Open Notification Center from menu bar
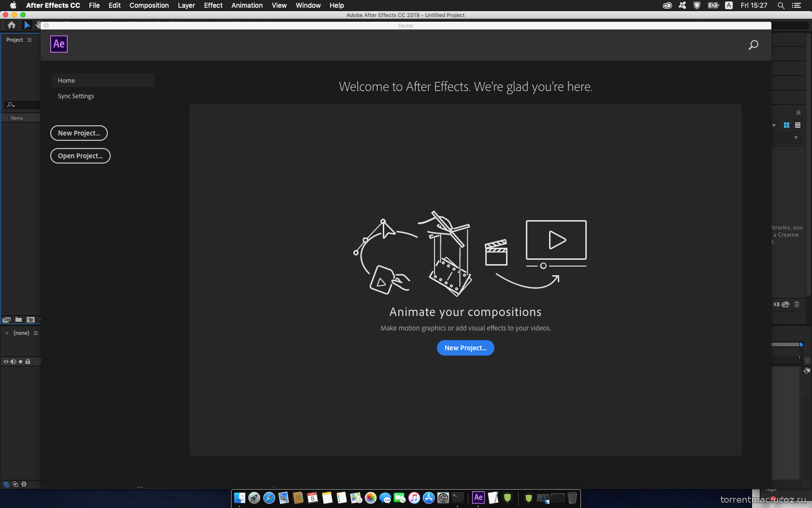The image size is (812, 508). coord(797,5)
